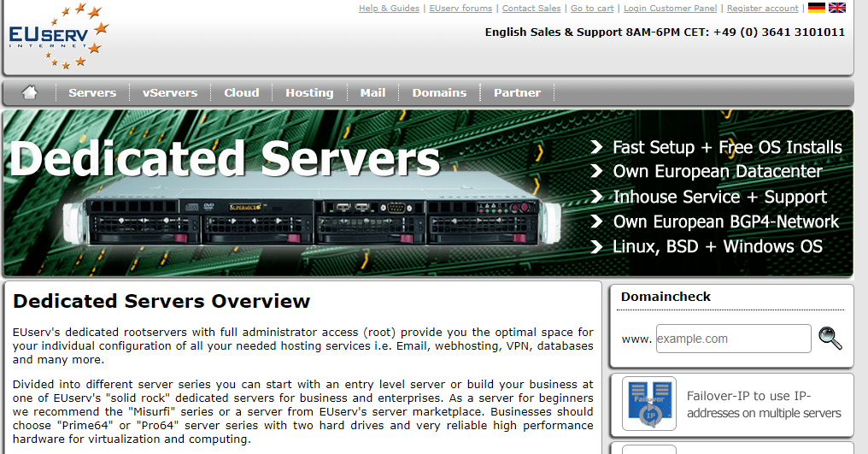Click 'Own European BGP4-Network' banner text

tap(725, 221)
